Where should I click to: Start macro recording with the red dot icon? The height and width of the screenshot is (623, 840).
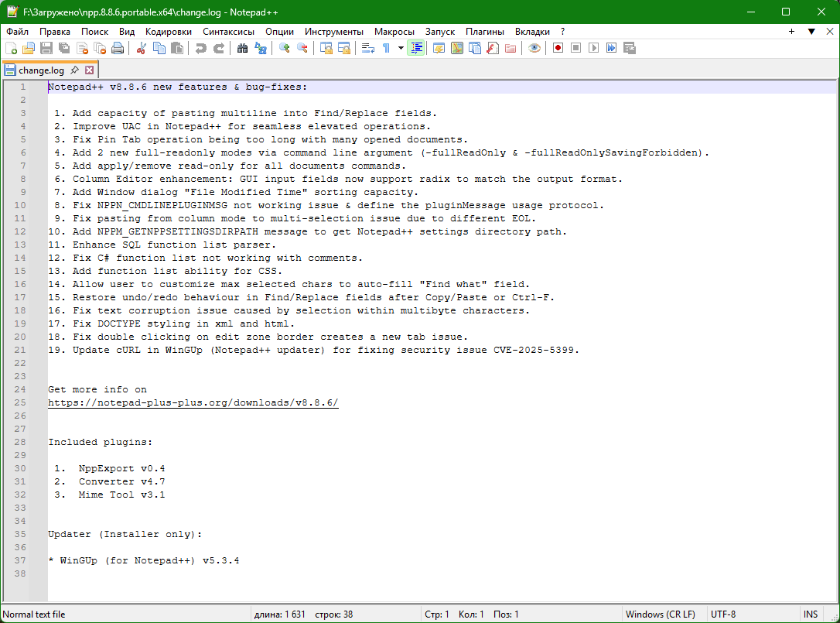tap(558, 48)
